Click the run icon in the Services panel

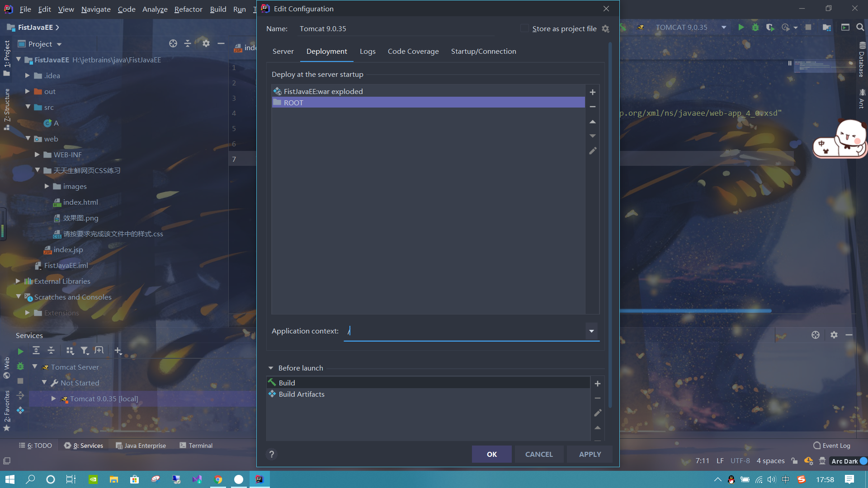pos(20,351)
